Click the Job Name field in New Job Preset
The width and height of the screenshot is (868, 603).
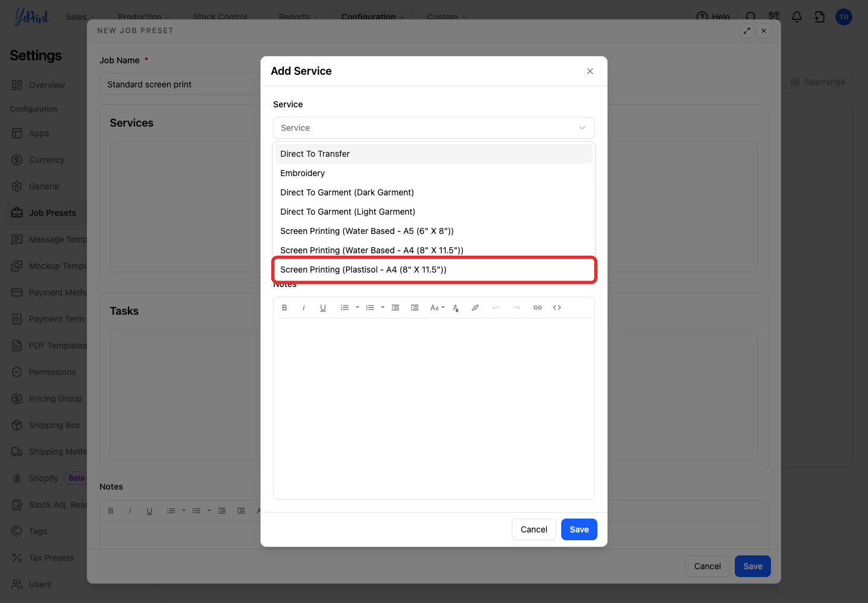point(181,84)
